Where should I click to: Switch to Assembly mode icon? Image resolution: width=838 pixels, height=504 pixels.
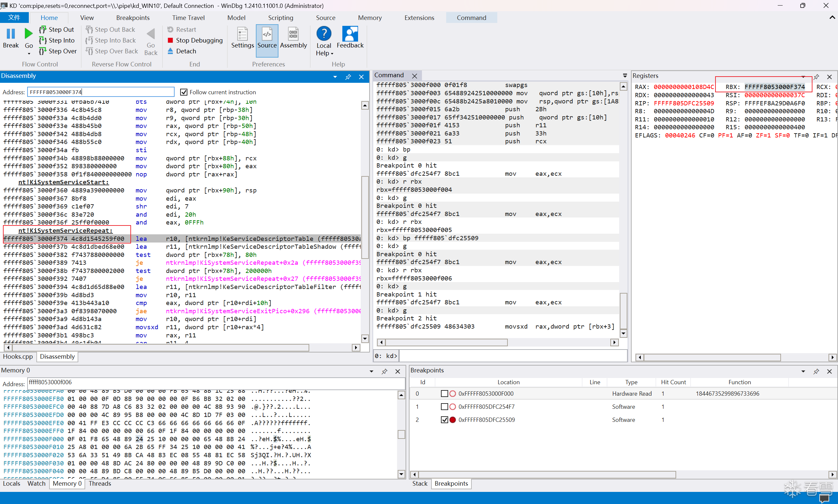[x=293, y=34]
